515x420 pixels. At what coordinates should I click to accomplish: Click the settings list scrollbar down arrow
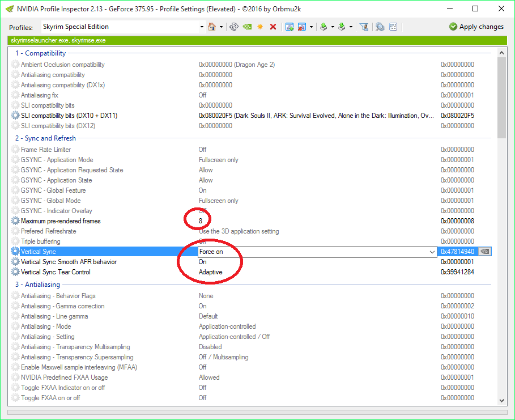point(501,400)
